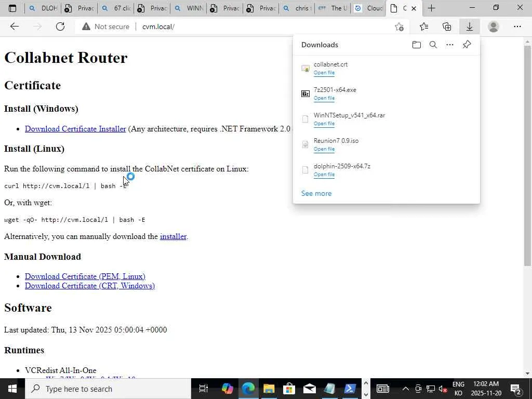Open Task View on the taskbar
The width and height of the screenshot is (532, 399).
(203, 389)
